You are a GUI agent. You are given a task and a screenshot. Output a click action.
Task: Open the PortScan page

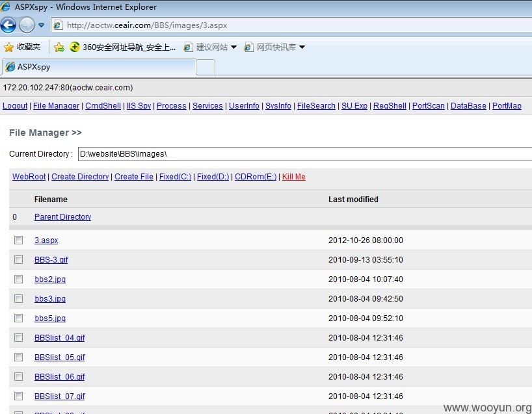click(x=429, y=106)
